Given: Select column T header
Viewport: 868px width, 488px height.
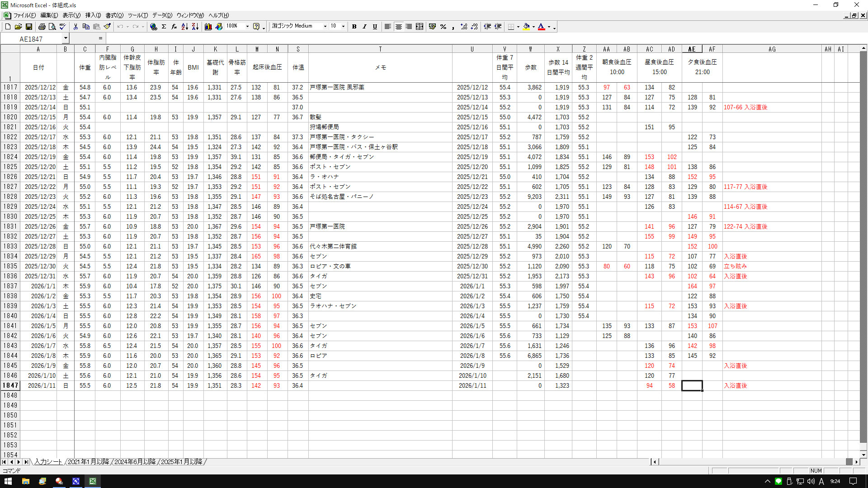Looking at the screenshot, I should click(x=380, y=49).
